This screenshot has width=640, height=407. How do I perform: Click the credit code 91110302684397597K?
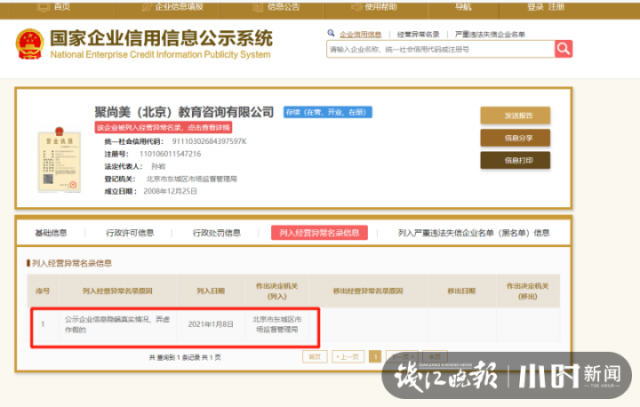[209, 141]
